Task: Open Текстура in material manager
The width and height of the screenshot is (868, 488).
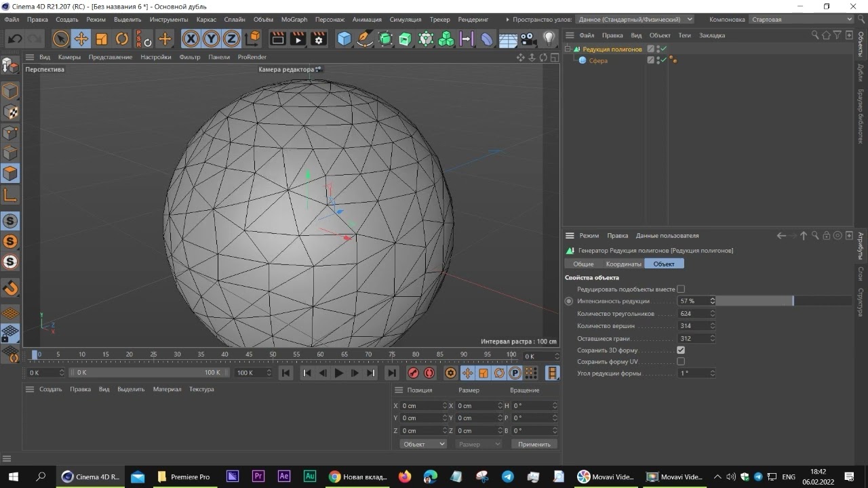Action: coord(201,390)
